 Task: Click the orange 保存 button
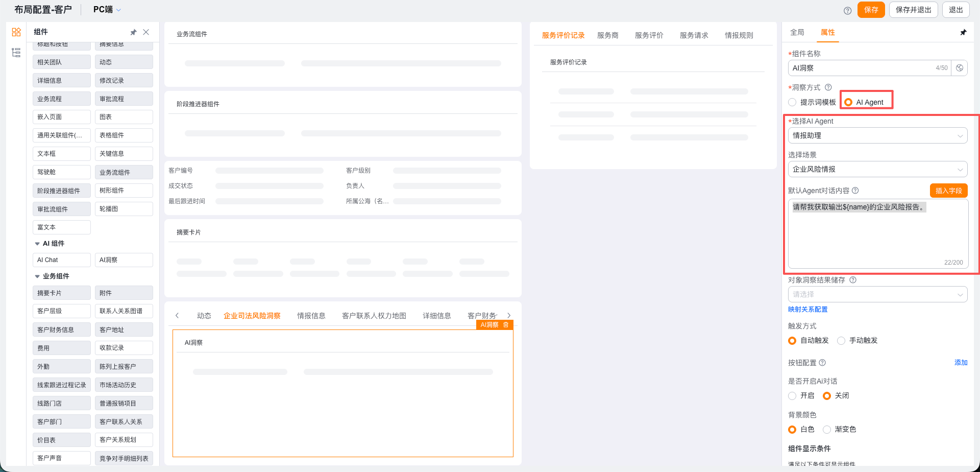click(871, 10)
